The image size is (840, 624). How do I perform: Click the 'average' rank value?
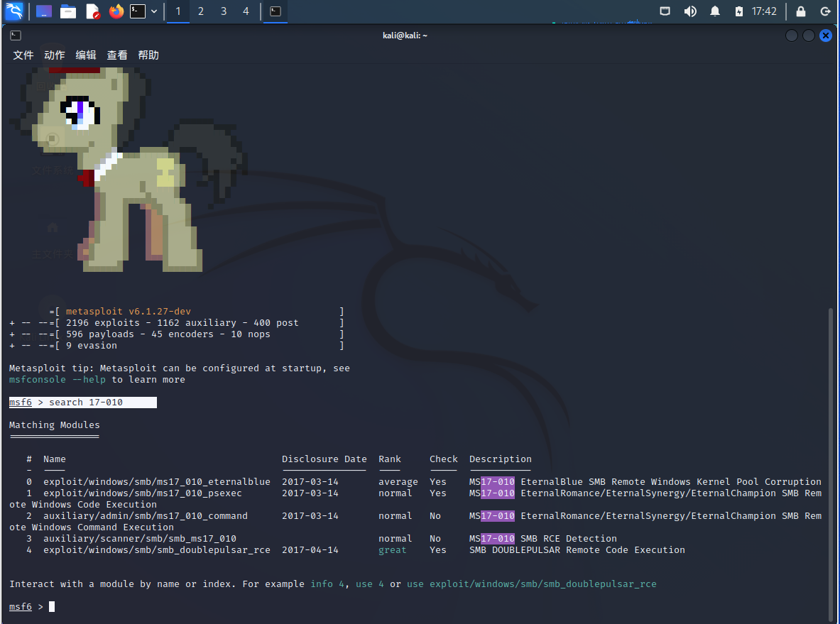coord(398,481)
